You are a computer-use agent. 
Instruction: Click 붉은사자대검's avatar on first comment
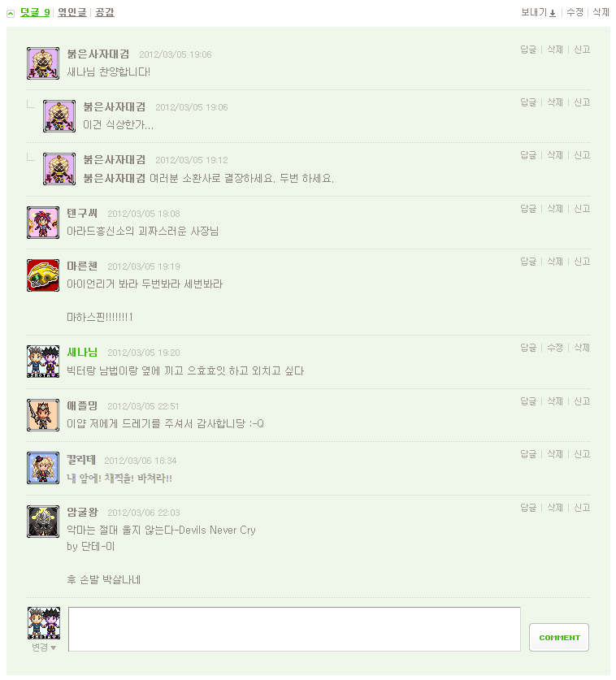coord(43,63)
